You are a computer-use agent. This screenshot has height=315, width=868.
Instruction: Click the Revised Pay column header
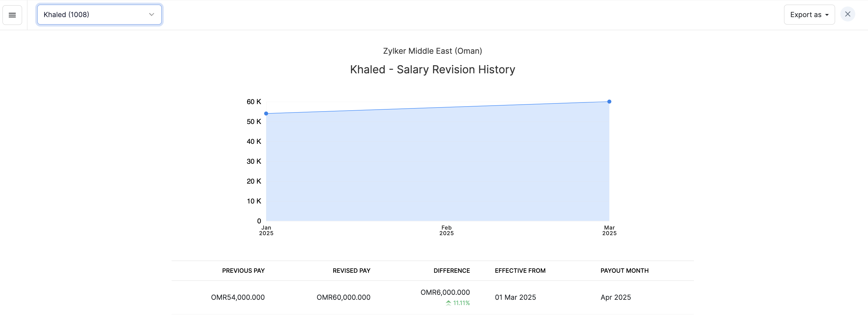(351, 271)
